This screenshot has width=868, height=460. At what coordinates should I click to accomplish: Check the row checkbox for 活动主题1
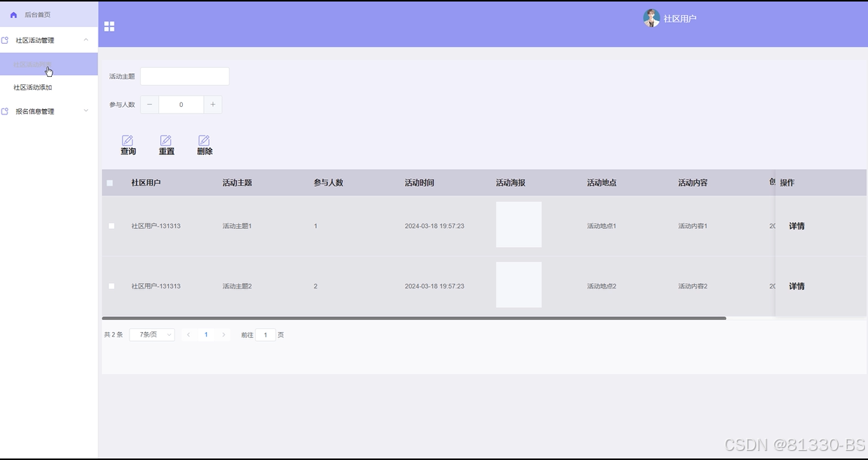[x=111, y=226]
